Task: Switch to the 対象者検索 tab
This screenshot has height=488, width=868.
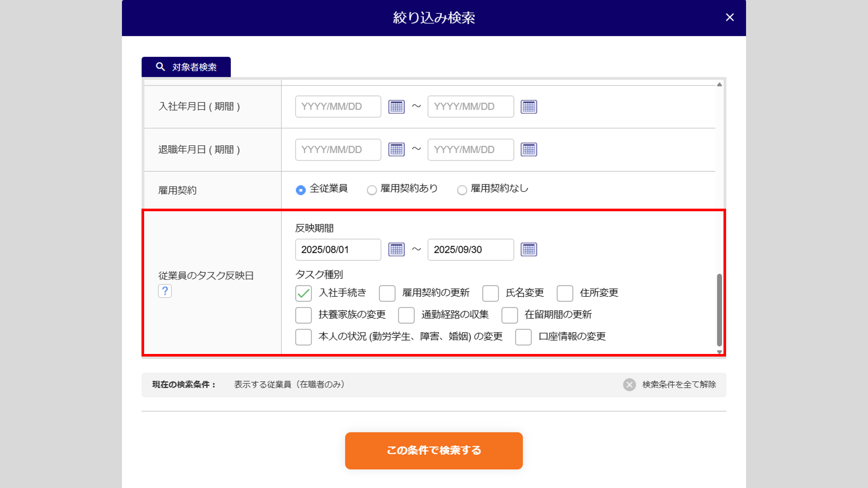Action: pyautogui.click(x=186, y=67)
